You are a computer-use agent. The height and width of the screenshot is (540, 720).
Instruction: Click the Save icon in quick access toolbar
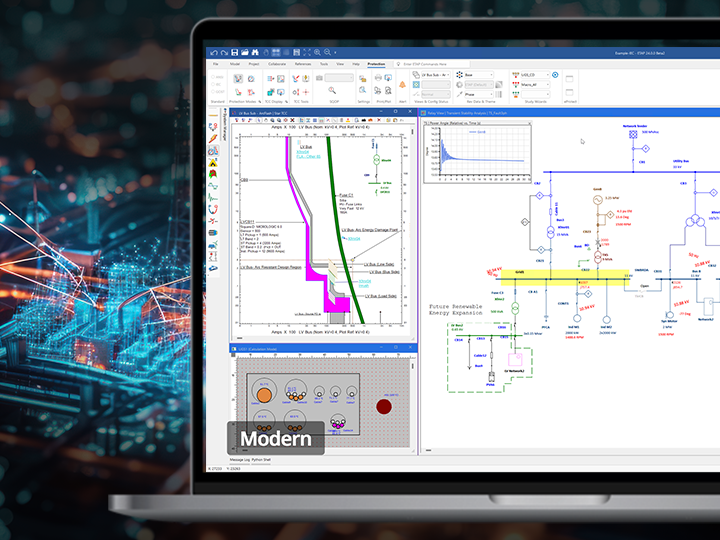point(233,52)
